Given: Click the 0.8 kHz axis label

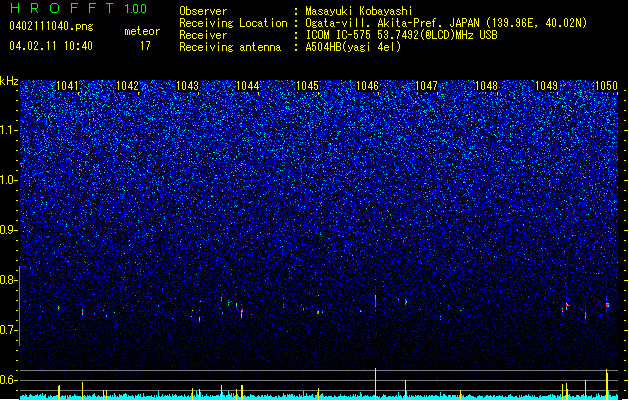Looking at the screenshot, I should pyautogui.click(x=9, y=280).
